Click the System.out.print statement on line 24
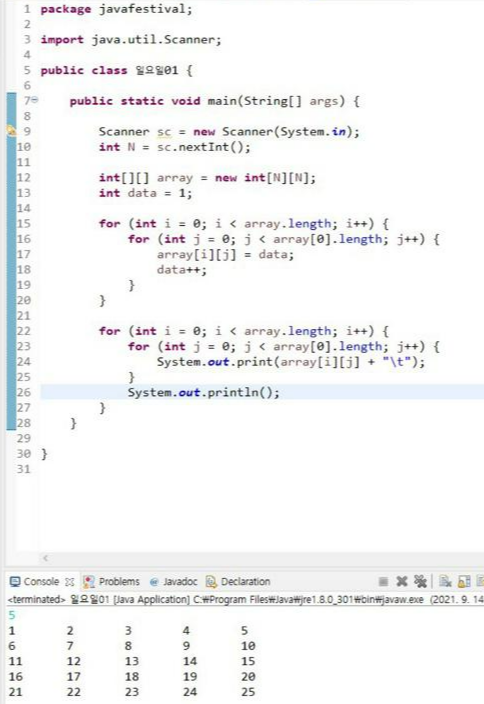Viewport: 484px width, 704px height. point(290,362)
